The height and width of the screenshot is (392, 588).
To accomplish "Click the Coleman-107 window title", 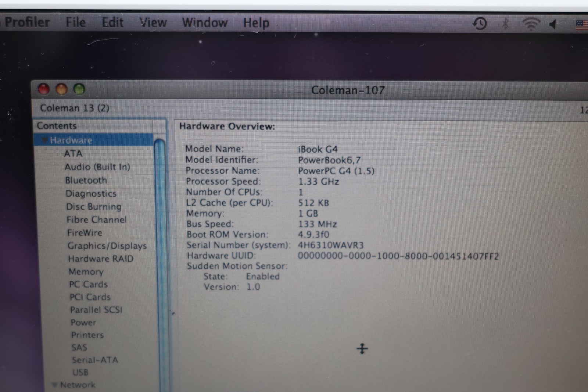I will point(348,90).
